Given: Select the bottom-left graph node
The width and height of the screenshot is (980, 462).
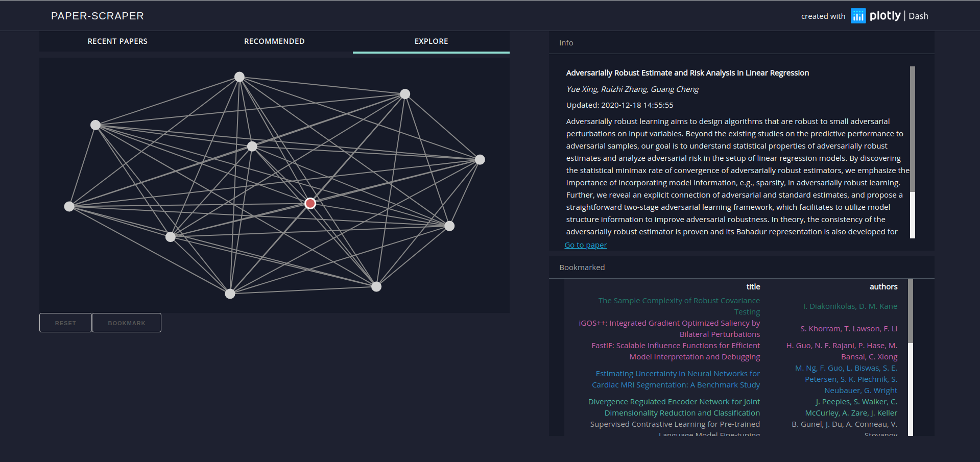Looking at the screenshot, I should (x=230, y=294).
